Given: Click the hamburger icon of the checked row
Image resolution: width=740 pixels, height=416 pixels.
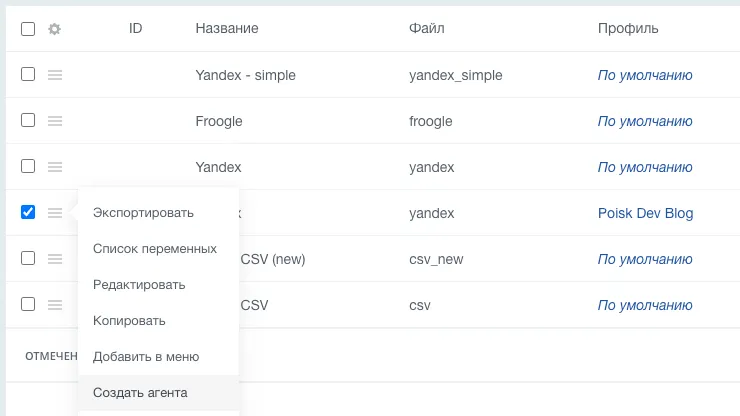Looking at the screenshot, I should (55, 212).
